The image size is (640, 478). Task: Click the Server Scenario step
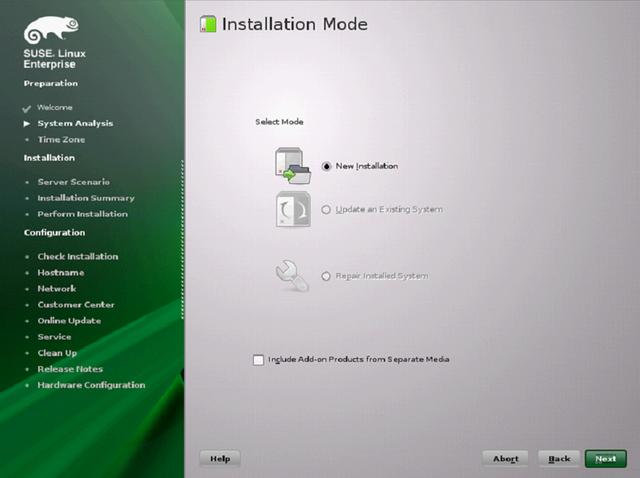(x=73, y=182)
